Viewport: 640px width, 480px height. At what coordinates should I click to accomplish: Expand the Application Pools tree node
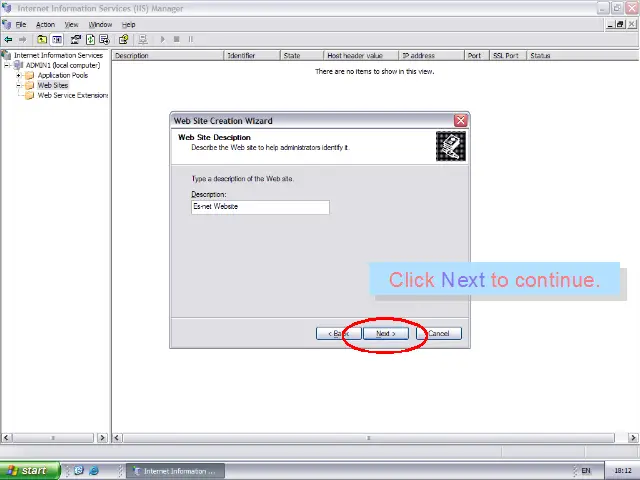(18, 75)
